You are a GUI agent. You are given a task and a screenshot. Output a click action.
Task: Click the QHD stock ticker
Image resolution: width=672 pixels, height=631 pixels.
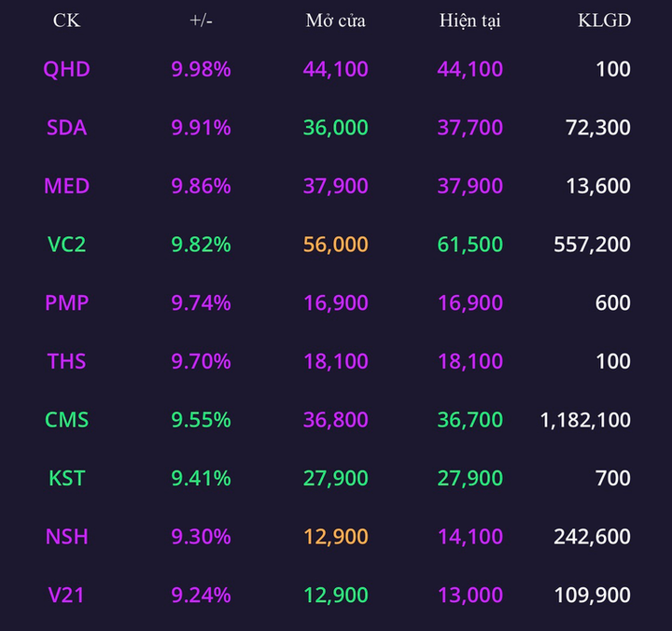pyautogui.click(x=67, y=69)
